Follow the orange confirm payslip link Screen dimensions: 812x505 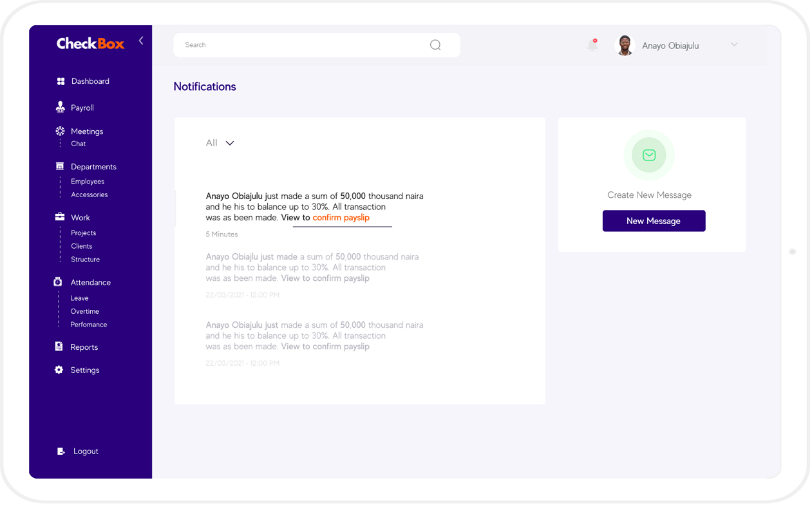[x=341, y=218]
